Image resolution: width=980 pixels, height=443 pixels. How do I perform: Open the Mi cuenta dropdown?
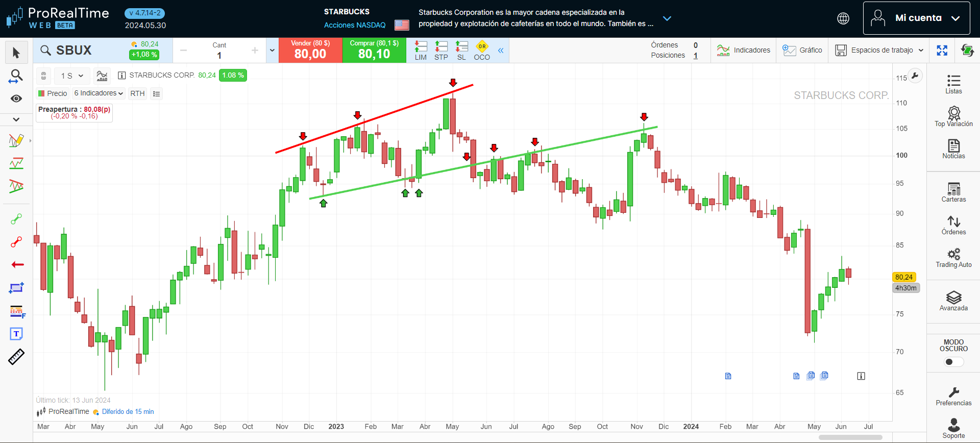click(916, 18)
